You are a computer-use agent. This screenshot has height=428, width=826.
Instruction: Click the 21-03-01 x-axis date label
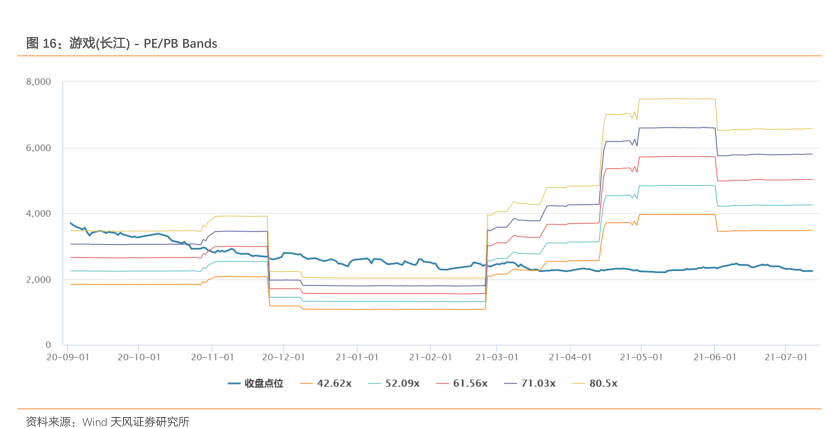497,356
